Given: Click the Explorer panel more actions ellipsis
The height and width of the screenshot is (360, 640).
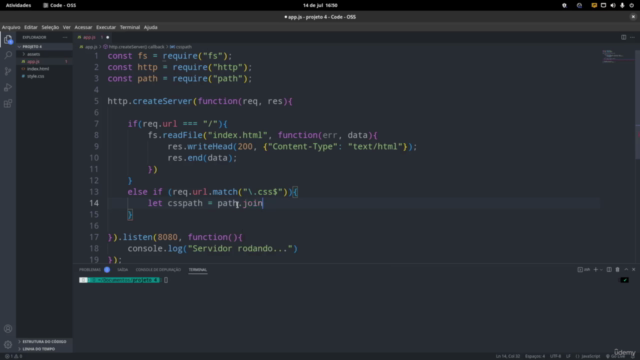Looking at the screenshot, I should coord(65,37).
